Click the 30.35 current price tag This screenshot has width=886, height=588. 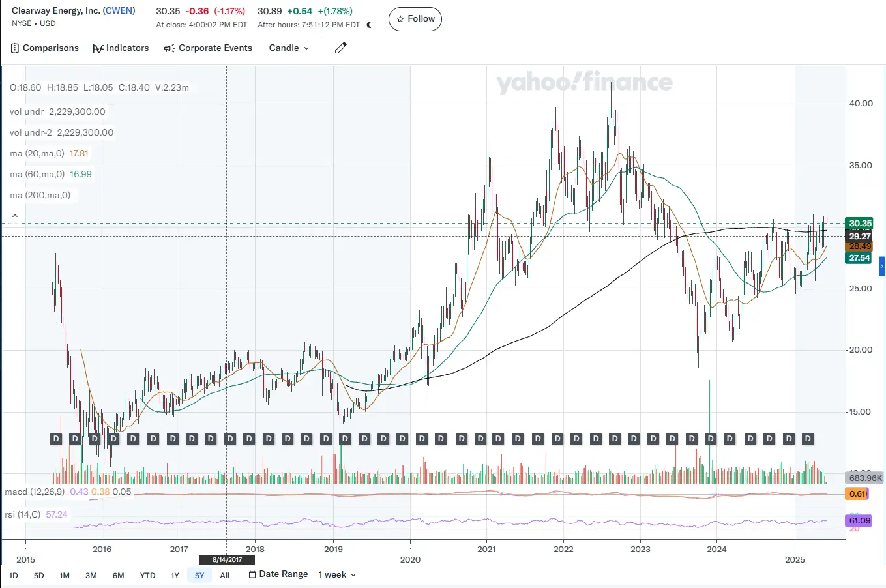point(859,224)
